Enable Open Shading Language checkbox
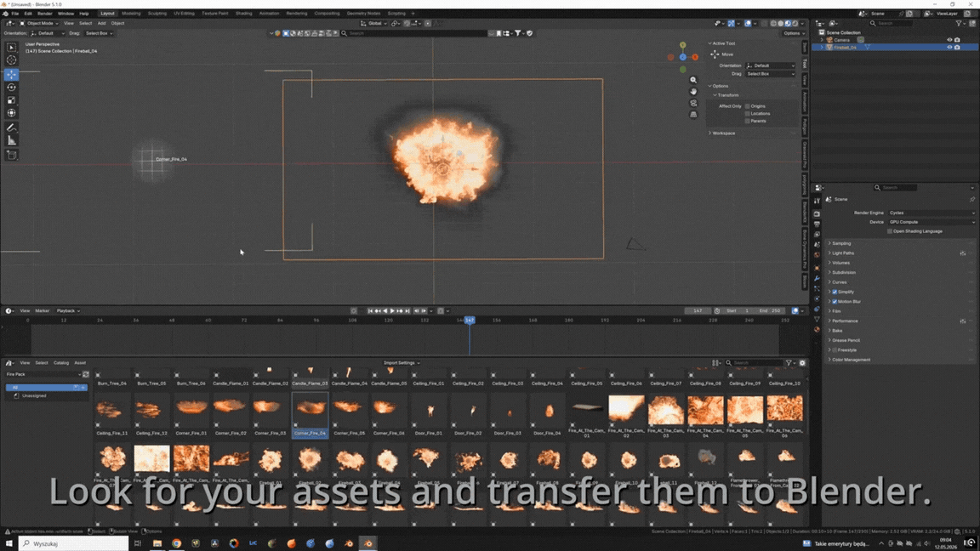 tap(889, 231)
